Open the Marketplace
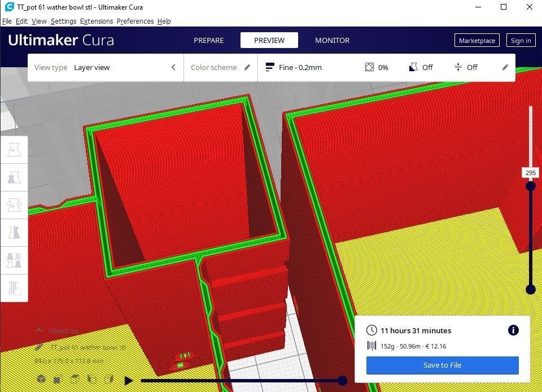Screen dimensions: 542x392 pos(477,41)
